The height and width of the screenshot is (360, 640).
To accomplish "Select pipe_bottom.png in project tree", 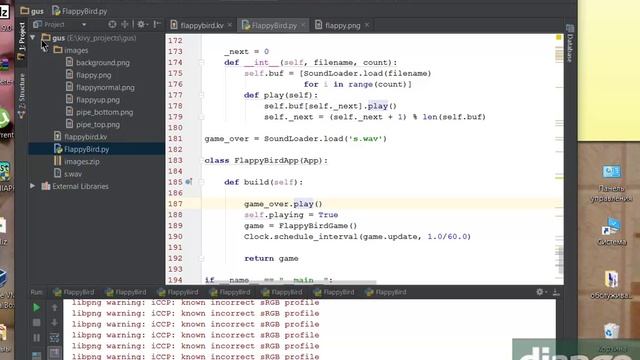I will (x=99, y=112).
